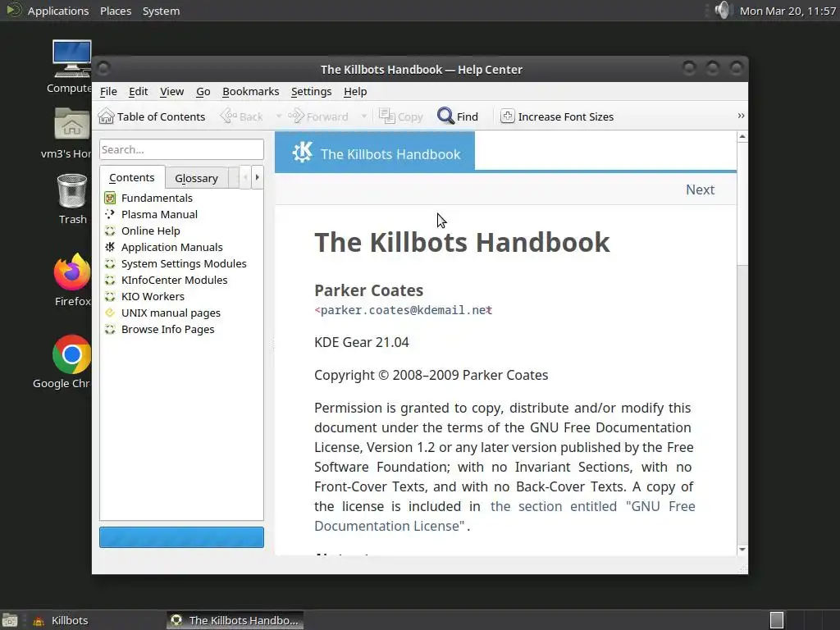Click The Killbots Handbook taskbar button
This screenshot has width=840, height=630.
point(235,620)
